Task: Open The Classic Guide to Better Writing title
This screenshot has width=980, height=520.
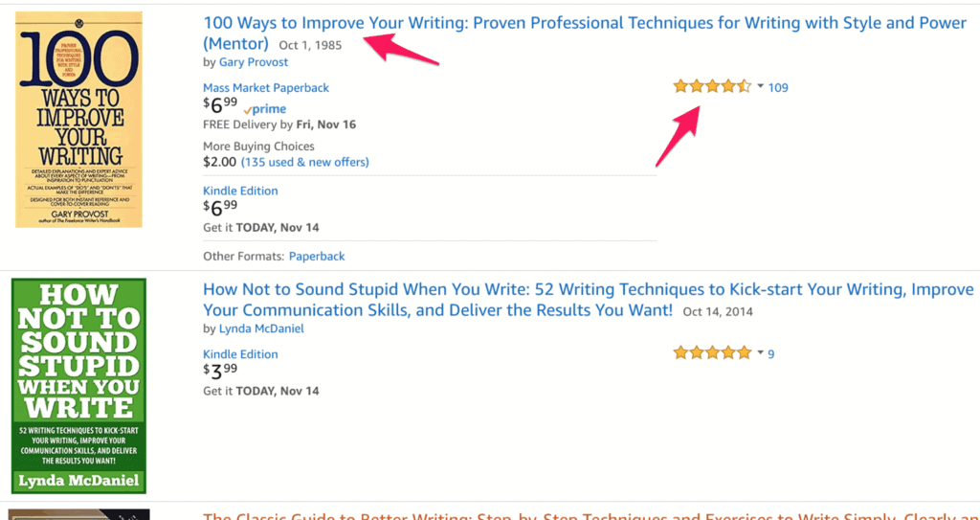Action: (591, 516)
